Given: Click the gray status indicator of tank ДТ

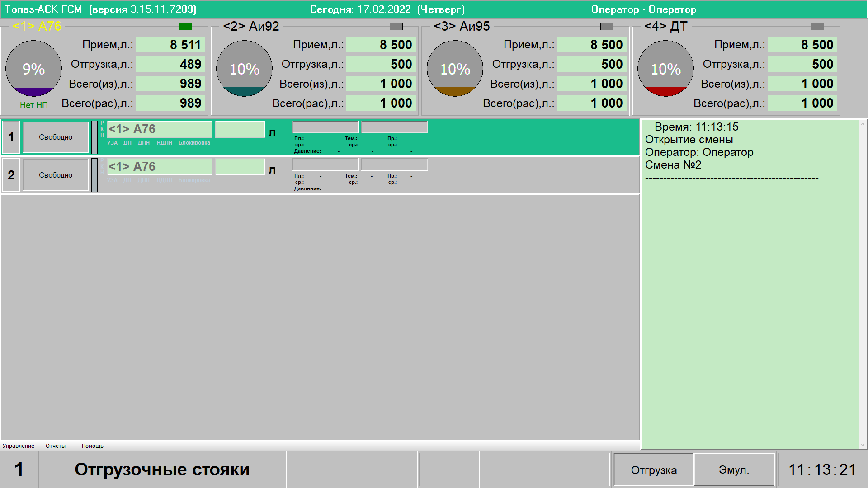Looking at the screenshot, I should tap(817, 27).
